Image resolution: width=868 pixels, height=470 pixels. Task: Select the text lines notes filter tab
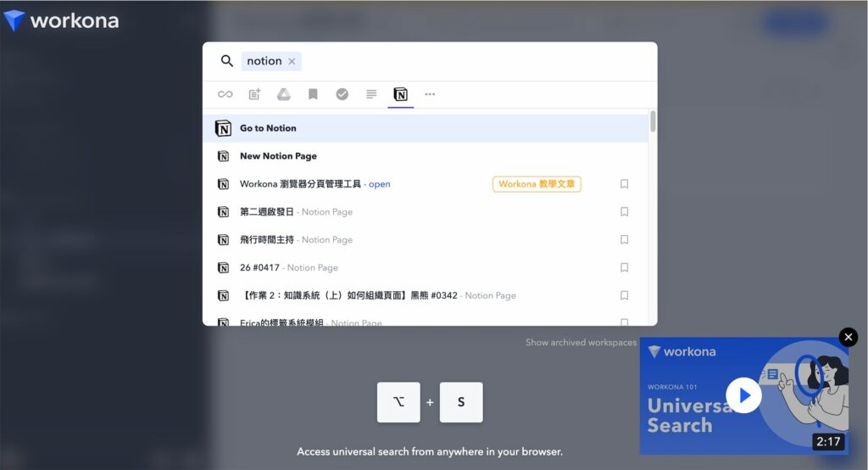(x=371, y=94)
